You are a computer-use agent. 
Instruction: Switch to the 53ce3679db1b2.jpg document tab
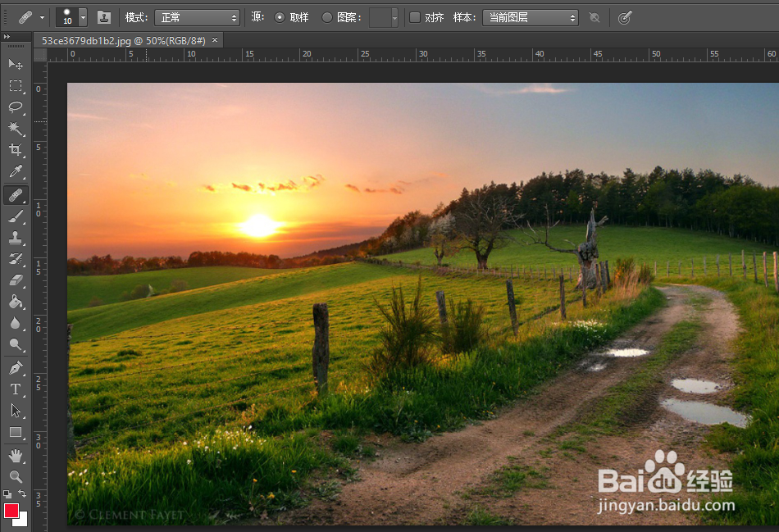(123, 41)
